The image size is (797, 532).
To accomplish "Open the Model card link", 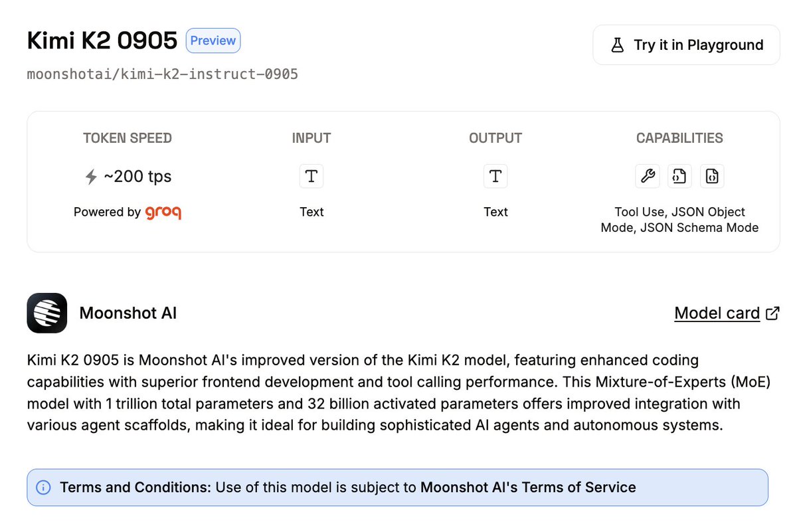I will pyautogui.click(x=717, y=313).
